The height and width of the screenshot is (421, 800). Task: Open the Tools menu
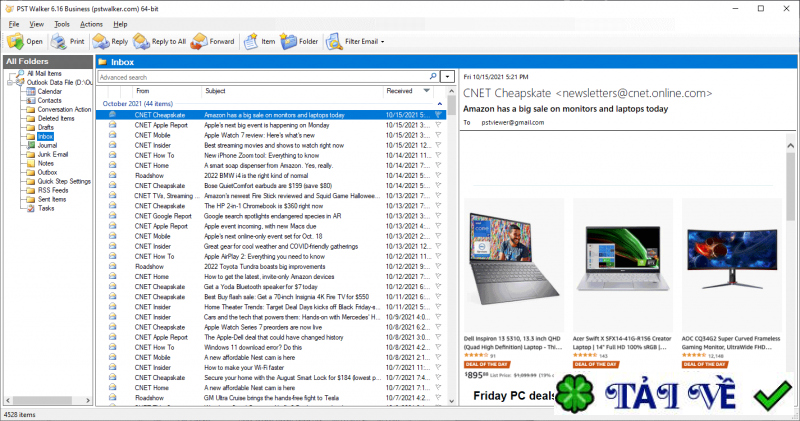pos(62,23)
